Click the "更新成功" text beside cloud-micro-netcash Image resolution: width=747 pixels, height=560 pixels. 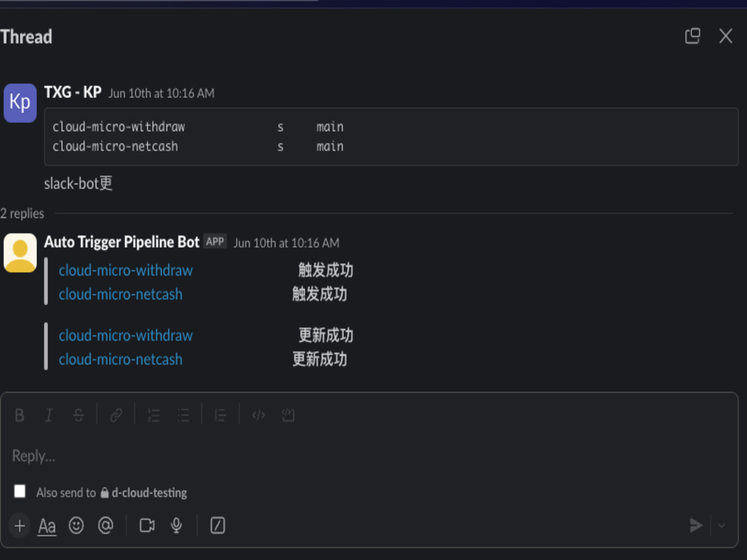[x=320, y=359]
